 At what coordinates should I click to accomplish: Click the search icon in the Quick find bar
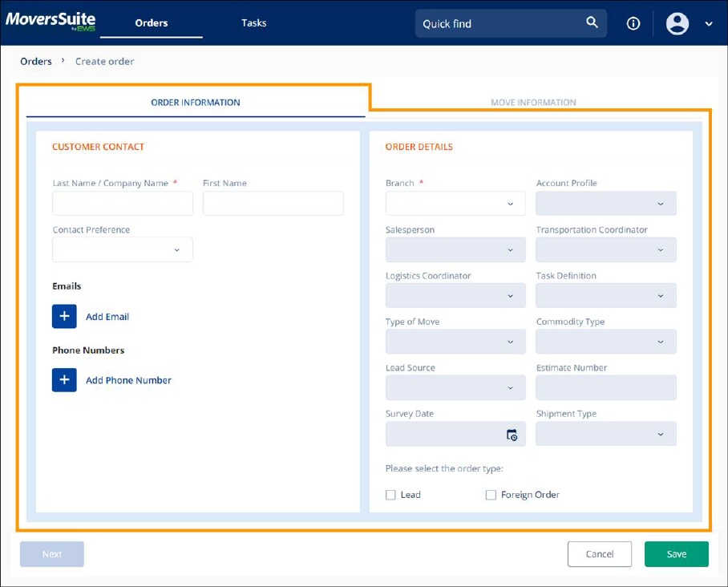coord(592,23)
